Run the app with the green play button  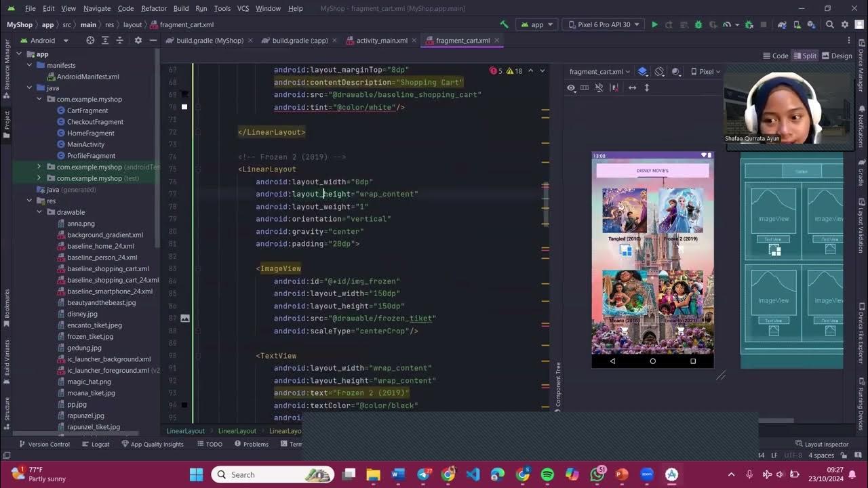pos(654,24)
